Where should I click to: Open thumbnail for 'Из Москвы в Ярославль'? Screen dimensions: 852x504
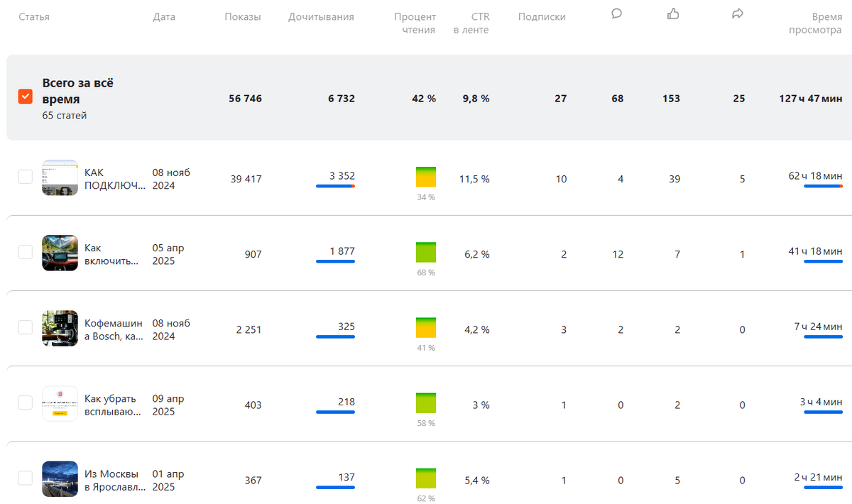point(60,478)
